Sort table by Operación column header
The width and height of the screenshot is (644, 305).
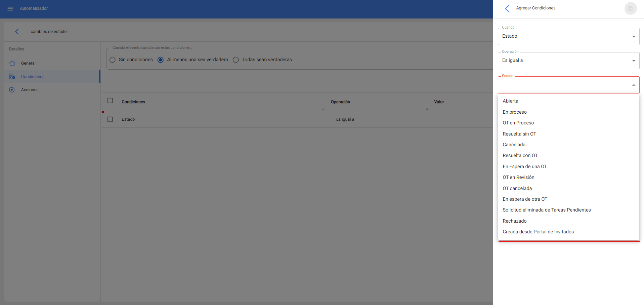340,102
